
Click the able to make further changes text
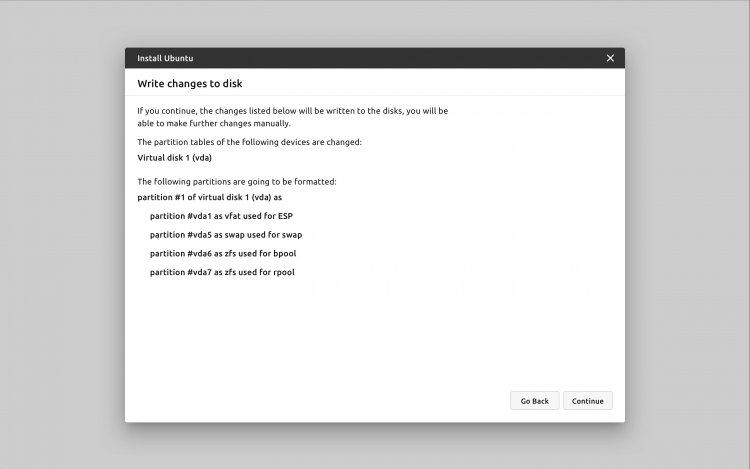point(214,123)
